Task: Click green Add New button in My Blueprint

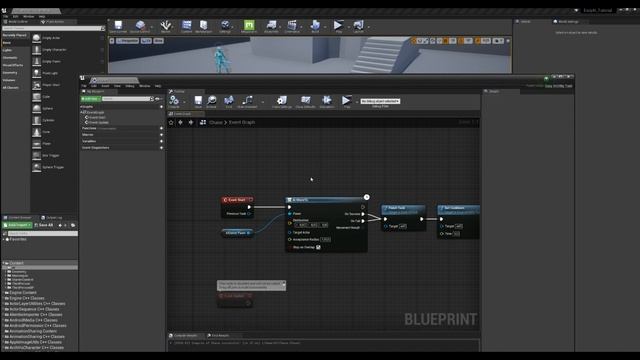Action: tap(91, 99)
